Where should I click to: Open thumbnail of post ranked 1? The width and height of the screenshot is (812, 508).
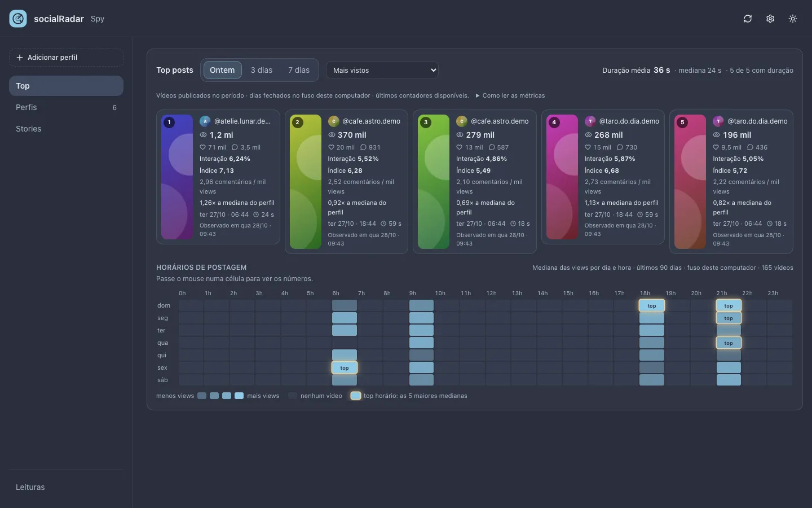tap(177, 177)
